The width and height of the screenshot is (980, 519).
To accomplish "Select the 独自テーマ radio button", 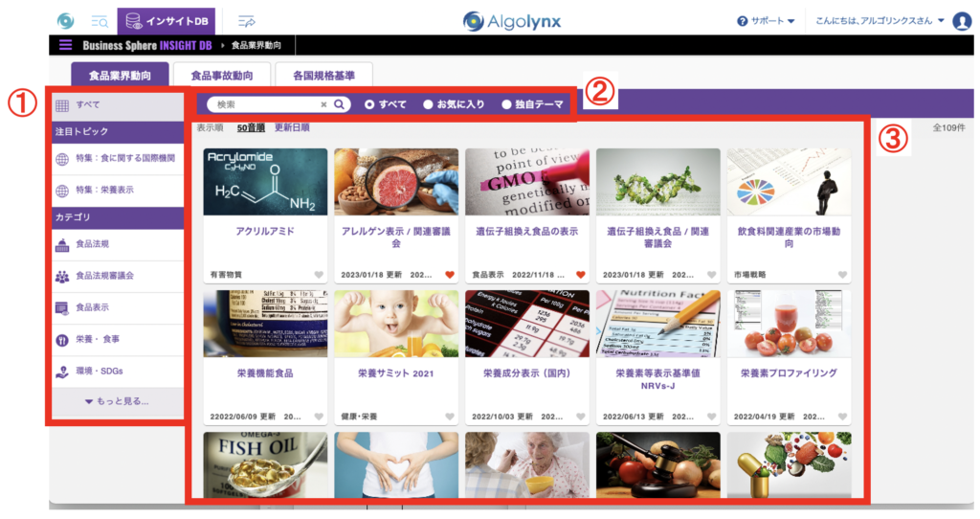I will [506, 104].
